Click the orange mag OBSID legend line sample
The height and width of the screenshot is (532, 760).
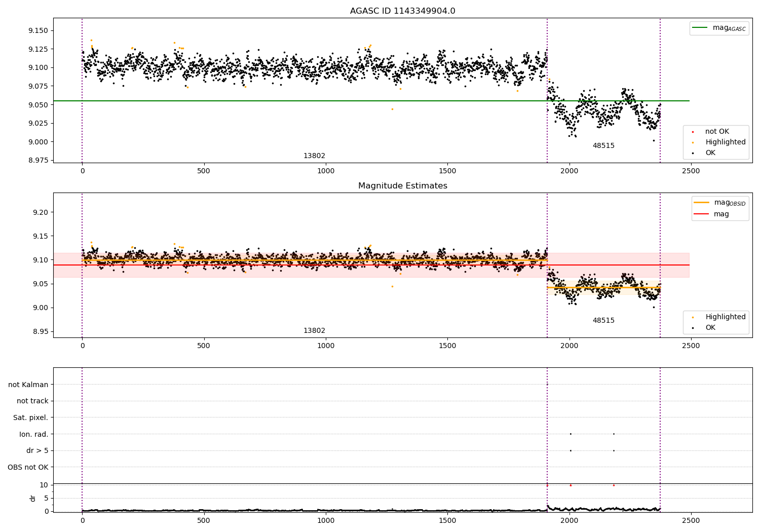tap(701, 203)
